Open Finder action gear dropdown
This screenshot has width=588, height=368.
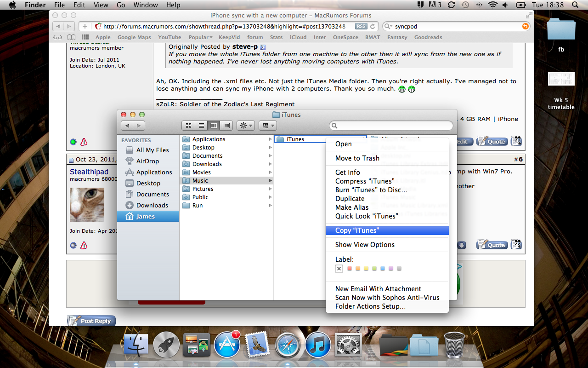(245, 125)
